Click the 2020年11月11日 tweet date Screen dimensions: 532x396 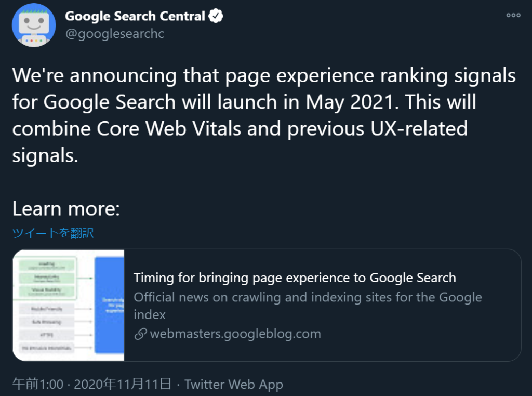pyautogui.click(x=123, y=385)
